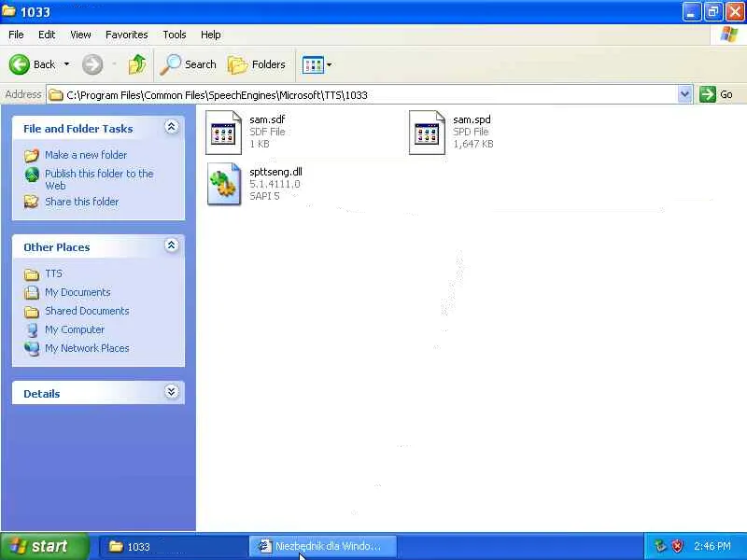Image resolution: width=747 pixels, height=560 pixels.
Task: Expand the Address bar dropdown list
Action: tap(684, 94)
